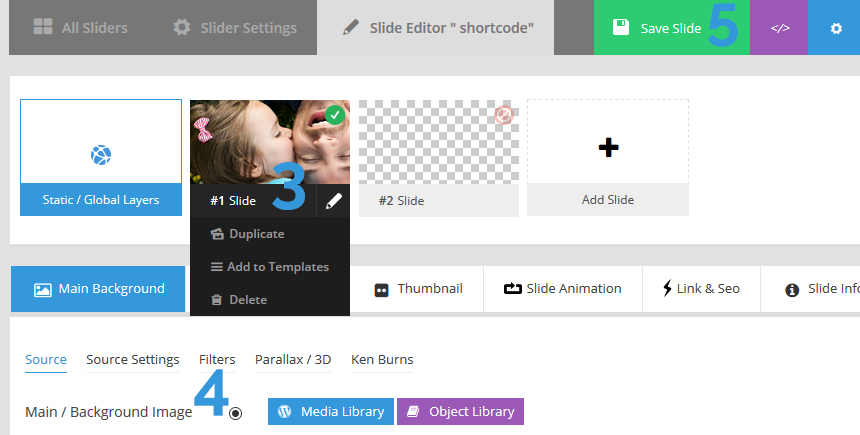Click the red disabled icon on #2 Slide
860x435 pixels.
click(x=503, y=115)
